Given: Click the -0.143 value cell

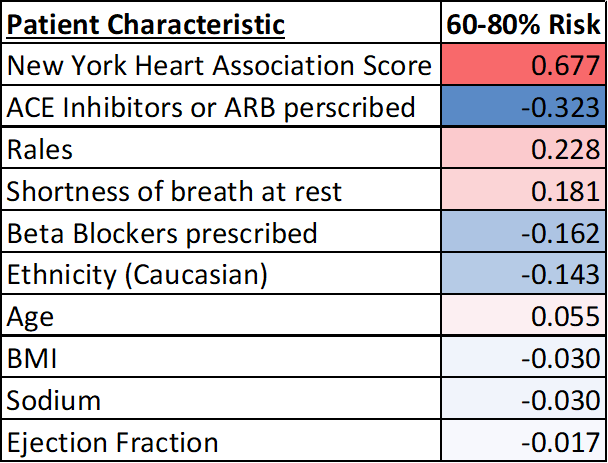Looking at the screenshot, I should (x=522, y=275).
